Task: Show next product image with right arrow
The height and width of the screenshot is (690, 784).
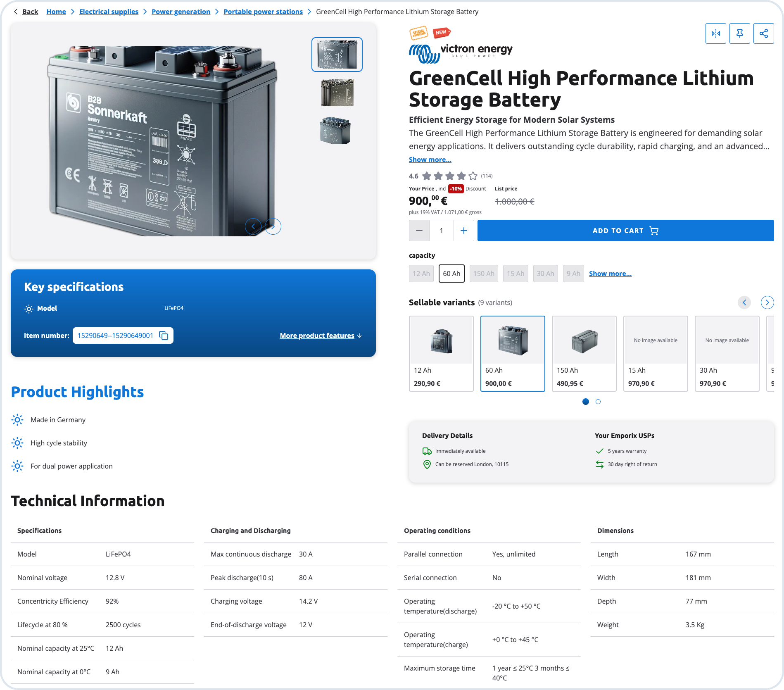Action: click(273, 226)
